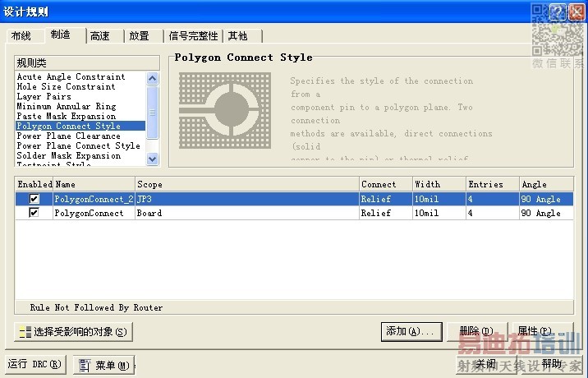
Task: Click the Width column header
Action: click(x=439, y=184)
